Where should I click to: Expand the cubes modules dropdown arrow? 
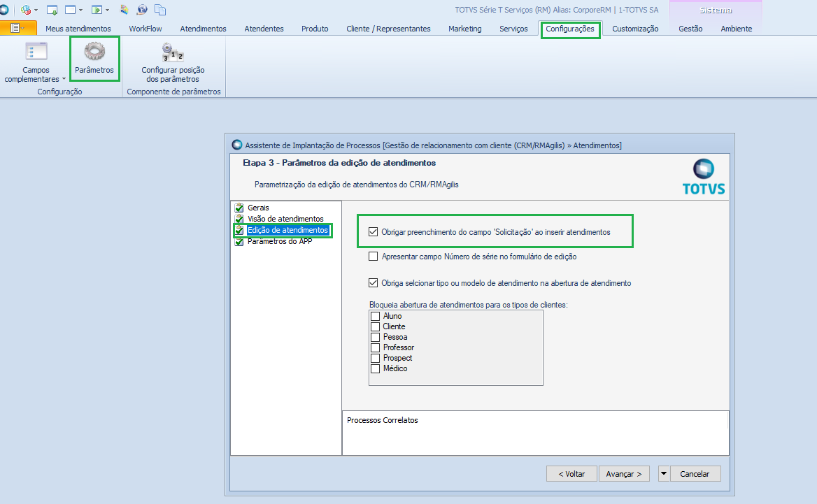(36, 10)
